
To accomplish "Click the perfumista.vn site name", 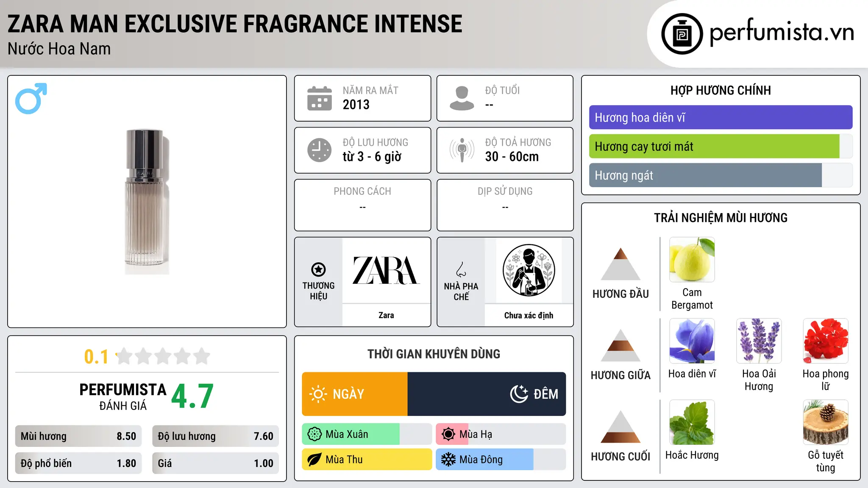I will tap(782, 33).
